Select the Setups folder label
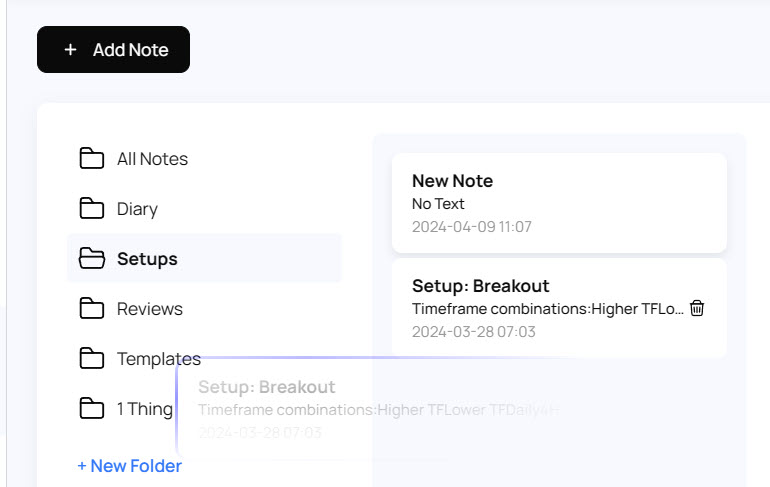The height and width of the screenshot is (487, 770). click(x=147, y=259)
